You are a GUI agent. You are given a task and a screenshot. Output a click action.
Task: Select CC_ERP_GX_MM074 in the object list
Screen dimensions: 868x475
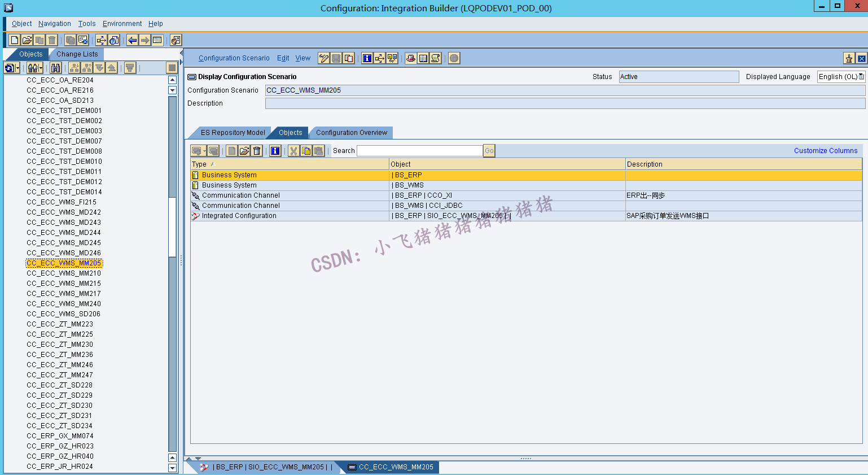(60, 436)
